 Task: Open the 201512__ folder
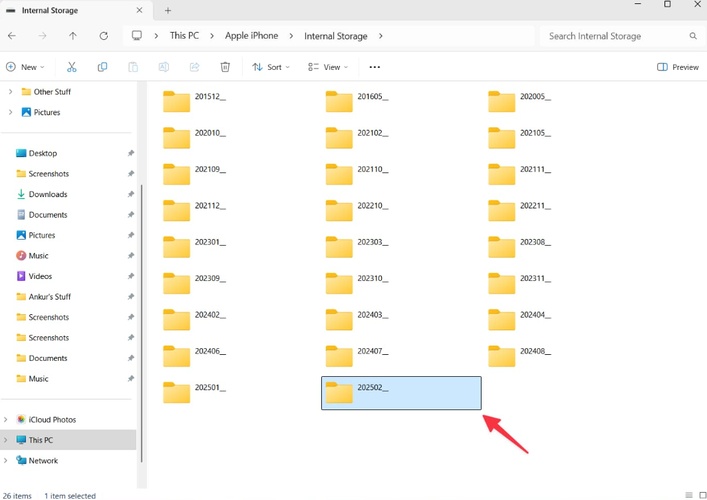(194, 101)
